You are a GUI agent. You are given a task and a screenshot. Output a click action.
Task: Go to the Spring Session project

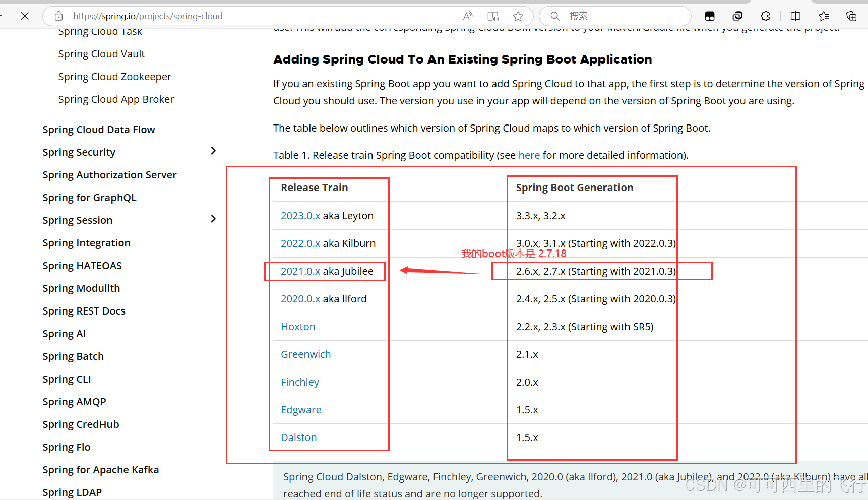78,220
